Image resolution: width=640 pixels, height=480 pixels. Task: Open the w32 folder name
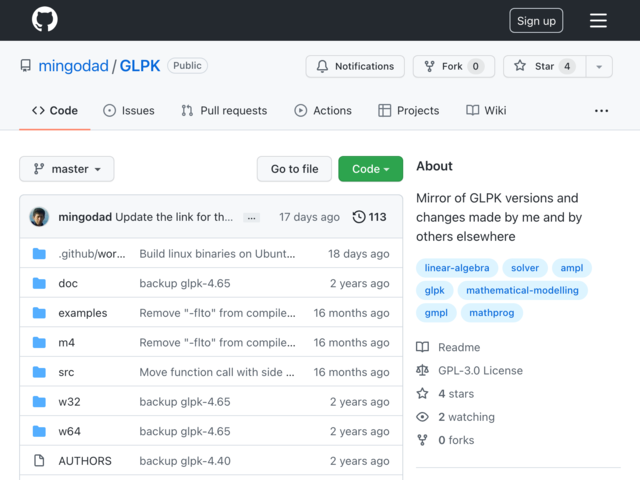[69, 402]
